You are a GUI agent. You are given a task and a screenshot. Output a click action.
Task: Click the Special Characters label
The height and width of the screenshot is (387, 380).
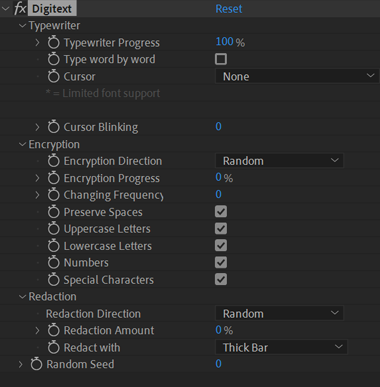109,280
